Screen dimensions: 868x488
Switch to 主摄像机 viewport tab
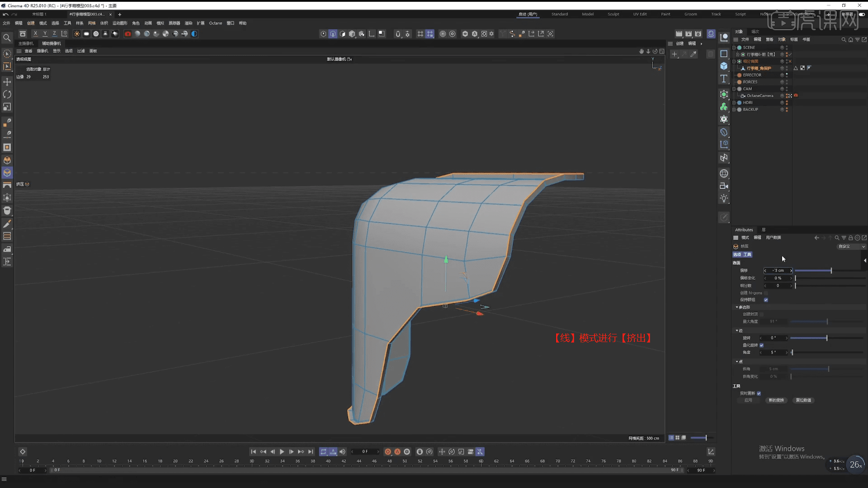26,43
